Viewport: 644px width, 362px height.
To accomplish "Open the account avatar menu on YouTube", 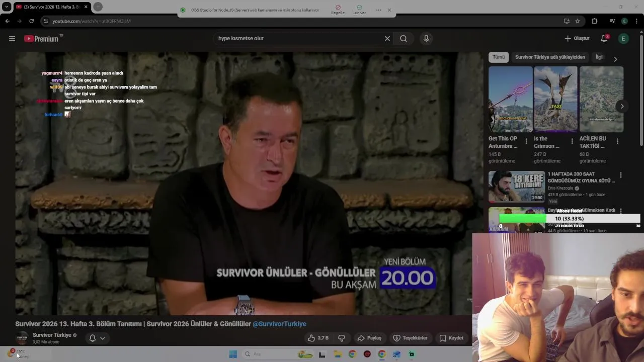I will pyautogui.click(x=623, y=39).
